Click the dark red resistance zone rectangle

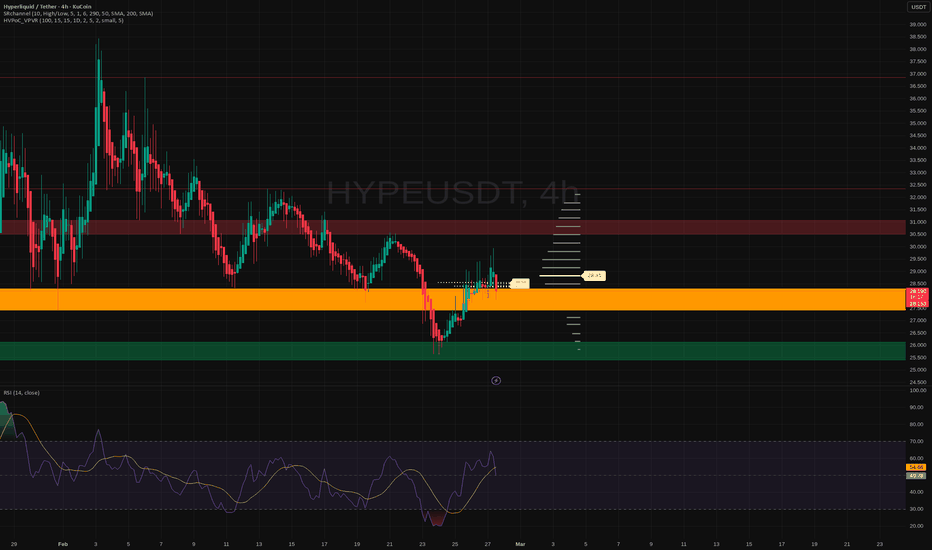pyautogui.click(x=452, y=227)
